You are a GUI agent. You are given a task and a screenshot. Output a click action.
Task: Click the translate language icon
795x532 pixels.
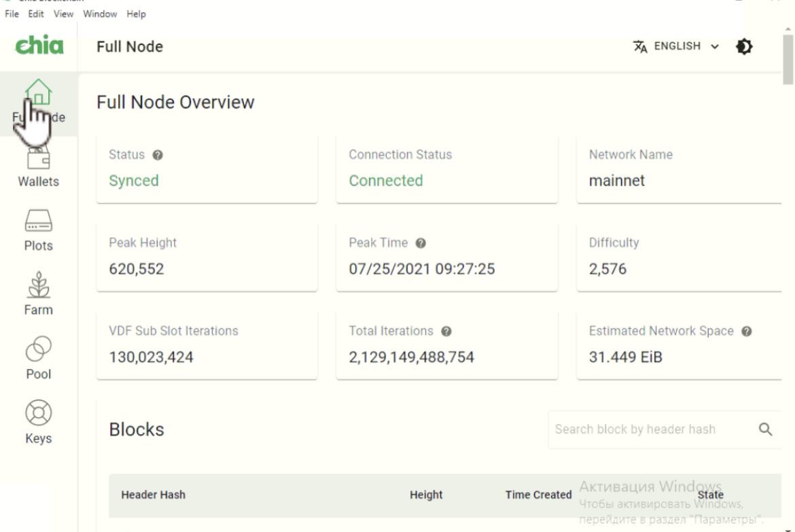640,47
